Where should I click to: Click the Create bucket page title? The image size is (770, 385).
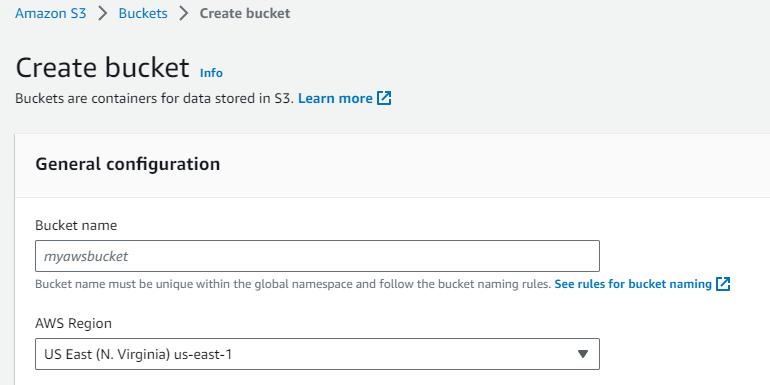tap(102, 68)
